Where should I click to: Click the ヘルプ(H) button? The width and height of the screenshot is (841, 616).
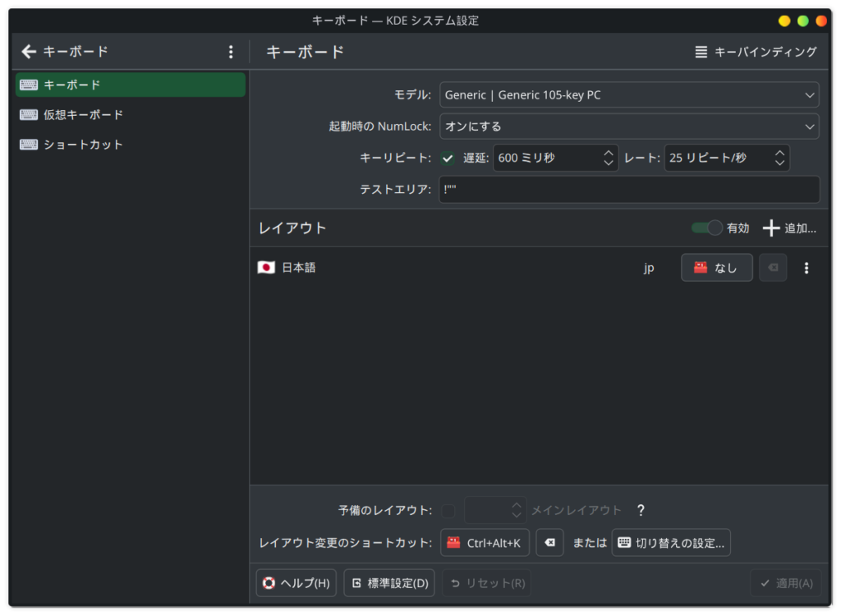click(x=296, y=583)
